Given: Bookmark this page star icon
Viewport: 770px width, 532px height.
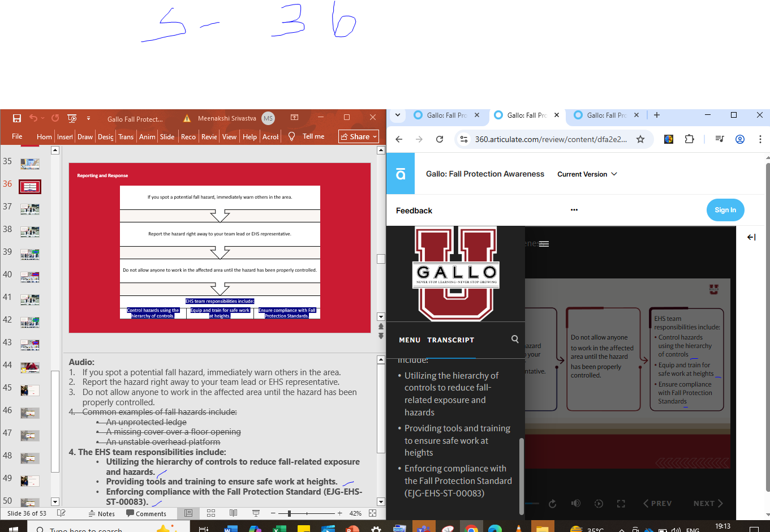Looking at the screenshot, I should [640, 139].
